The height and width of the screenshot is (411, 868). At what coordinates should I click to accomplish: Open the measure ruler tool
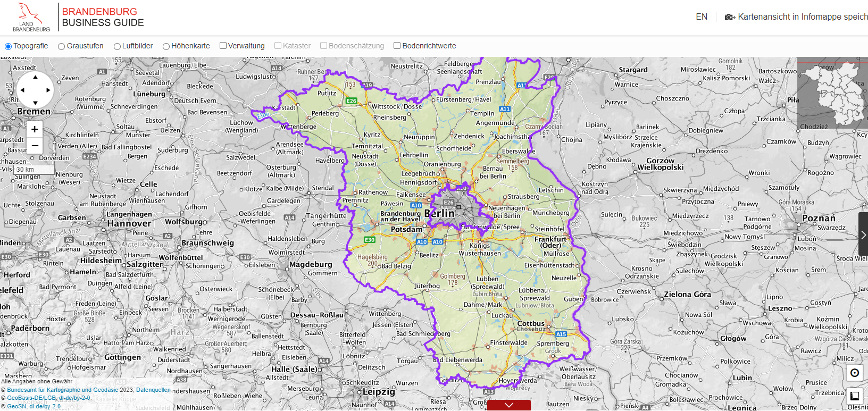pos(855,396)
